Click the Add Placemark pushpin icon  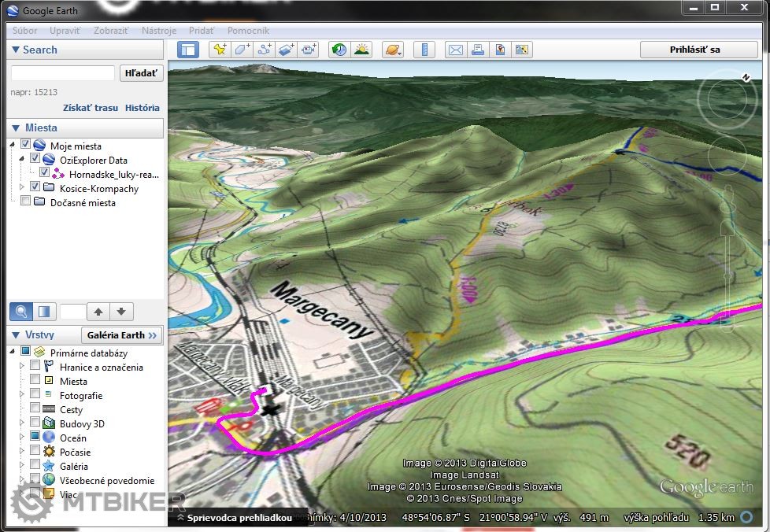point(219,50)
